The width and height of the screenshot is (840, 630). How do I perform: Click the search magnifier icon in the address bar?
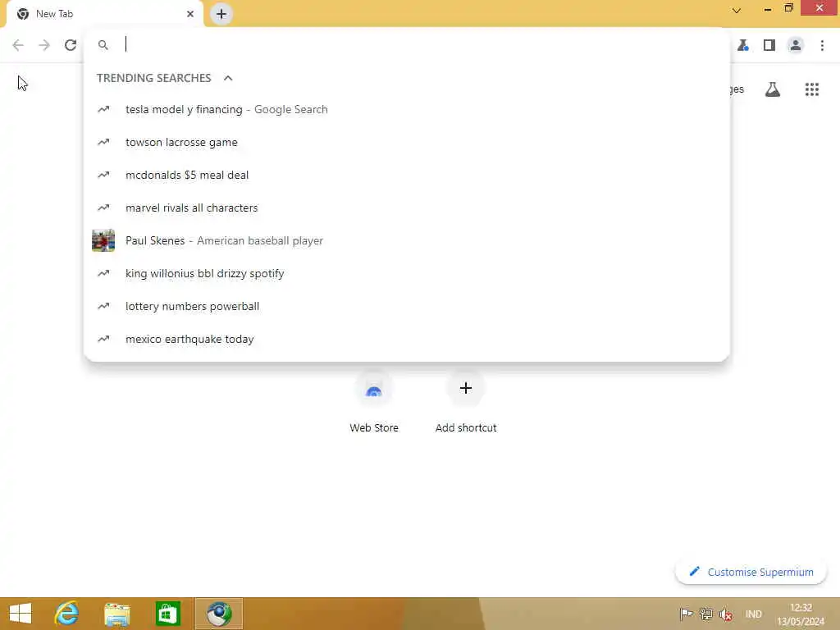coord(103,45)
